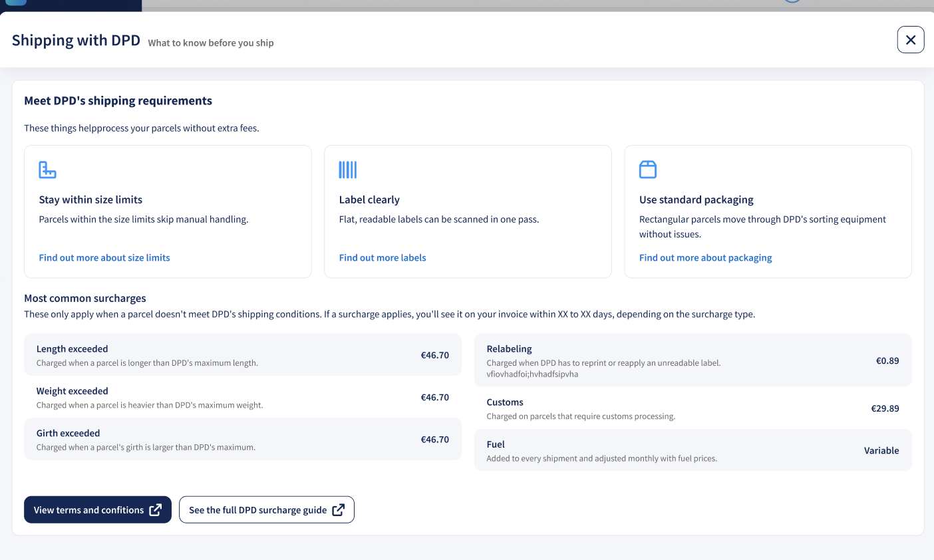
Task: Follow Find out more about packaging link
Action: [706, 257]
